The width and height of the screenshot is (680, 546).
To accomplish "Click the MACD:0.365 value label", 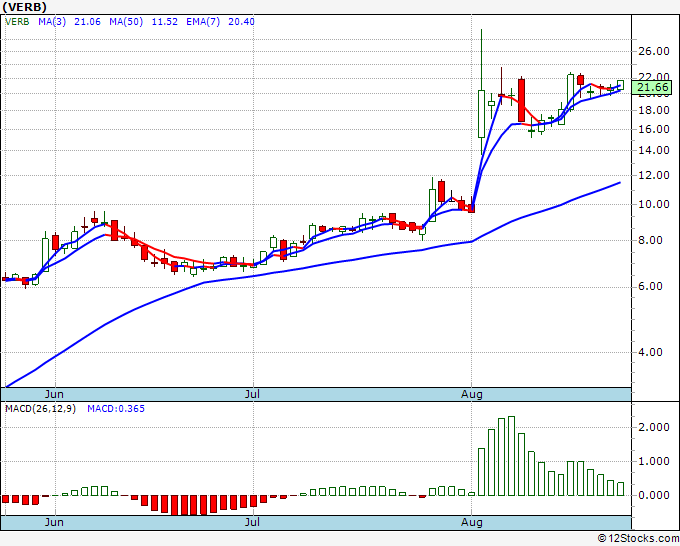I will pyautogui.click(x=116, y=409).
